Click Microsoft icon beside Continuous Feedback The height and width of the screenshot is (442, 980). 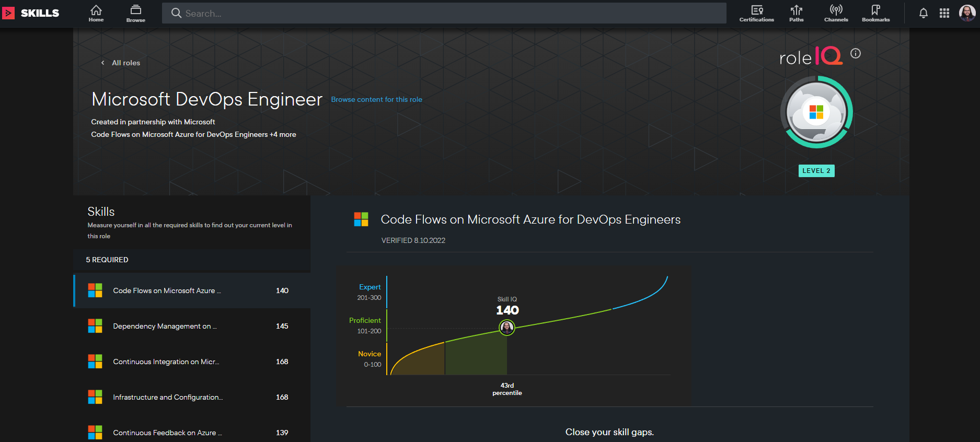tap(95, 433)
